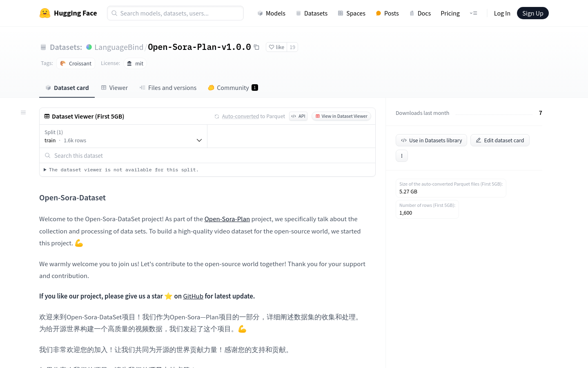The image size is (588, 368).
Task: Click the Auto-converted refresh icon
Action: [217, 117]
